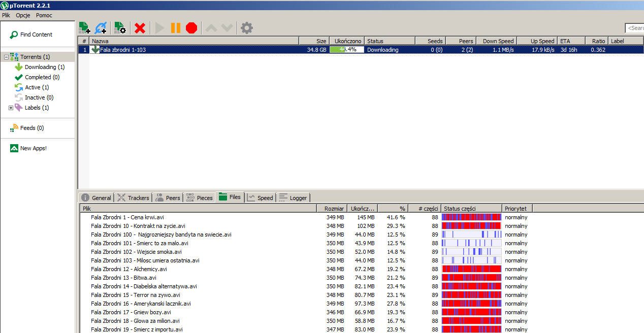Open New Apps! in the sidebar

click(x=33, y=148)
